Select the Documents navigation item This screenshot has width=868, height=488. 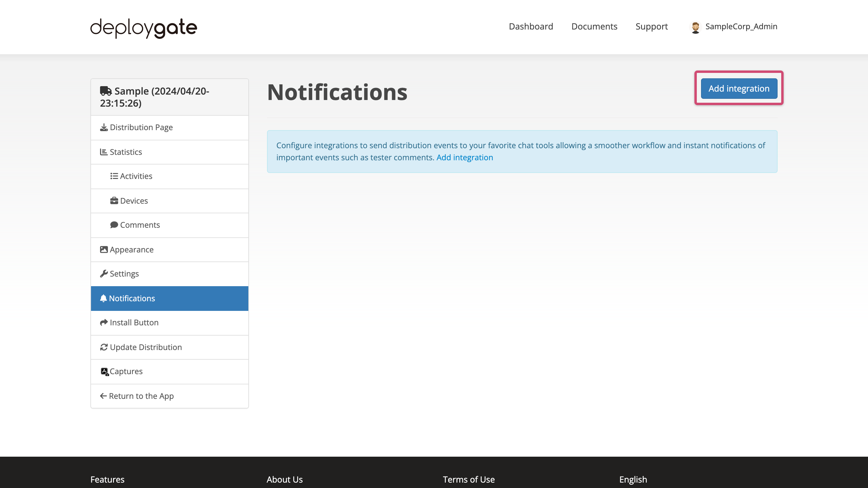point(594,26)
